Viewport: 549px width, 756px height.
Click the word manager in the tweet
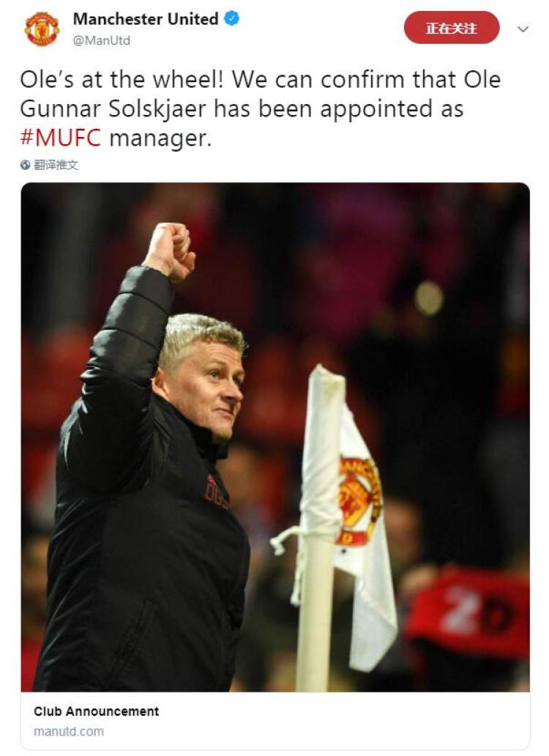pos(160,139)
